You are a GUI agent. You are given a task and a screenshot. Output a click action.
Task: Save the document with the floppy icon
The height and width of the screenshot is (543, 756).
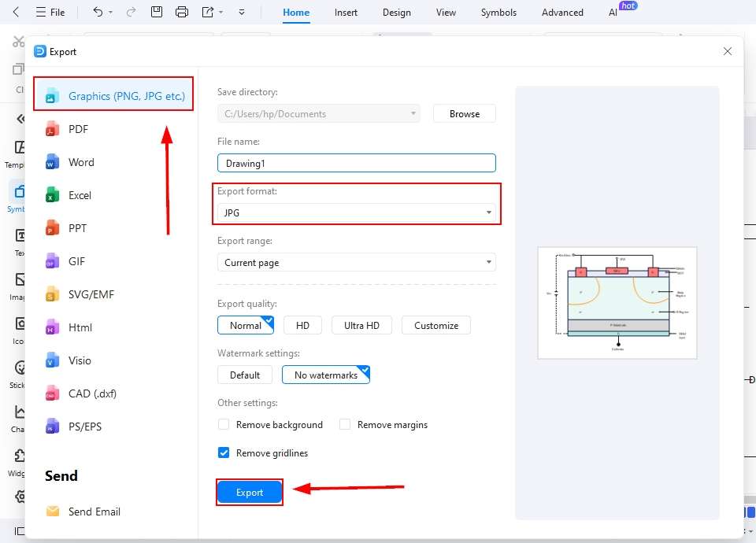pyautogui.click(x=157, y=12)
